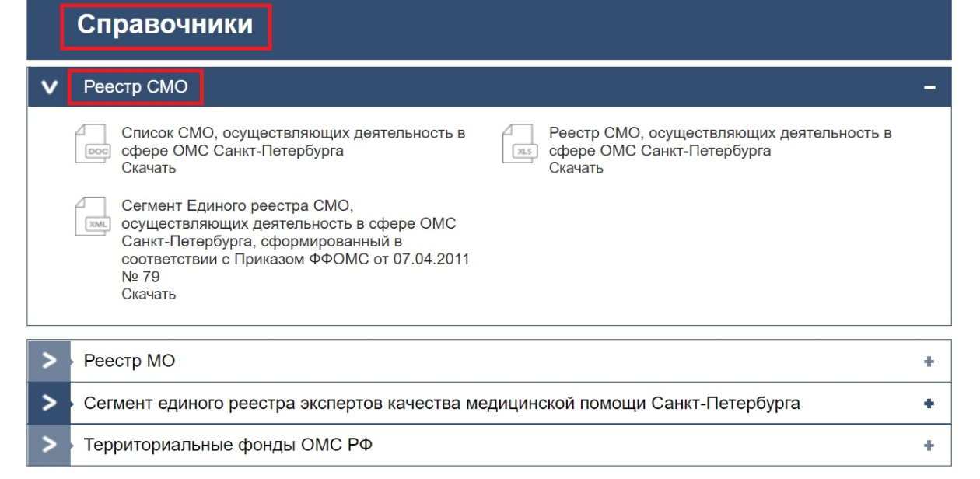
Task: Expand Территориальные фонды ОМС РФ arrow chevron
Action: (x=49, y=445)
